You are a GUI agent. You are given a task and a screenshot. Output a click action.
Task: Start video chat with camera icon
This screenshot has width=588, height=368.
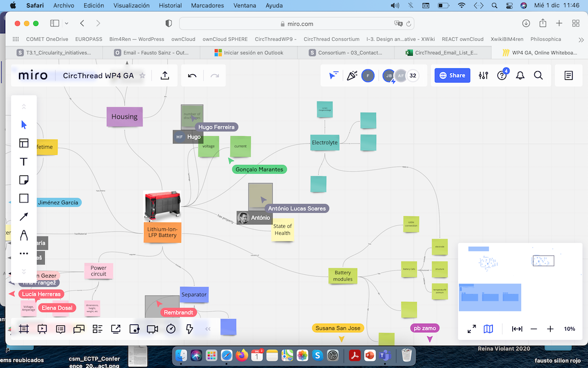click(x=152, y=329)
